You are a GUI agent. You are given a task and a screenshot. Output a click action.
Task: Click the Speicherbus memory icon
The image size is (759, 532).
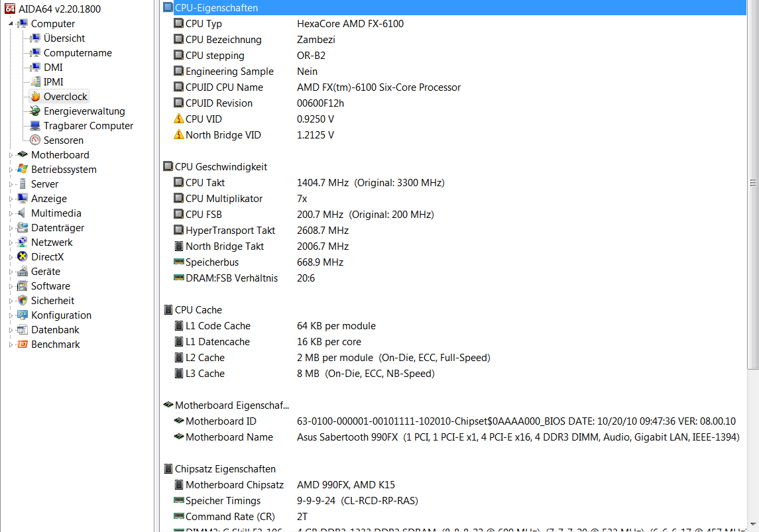(178, 262)
